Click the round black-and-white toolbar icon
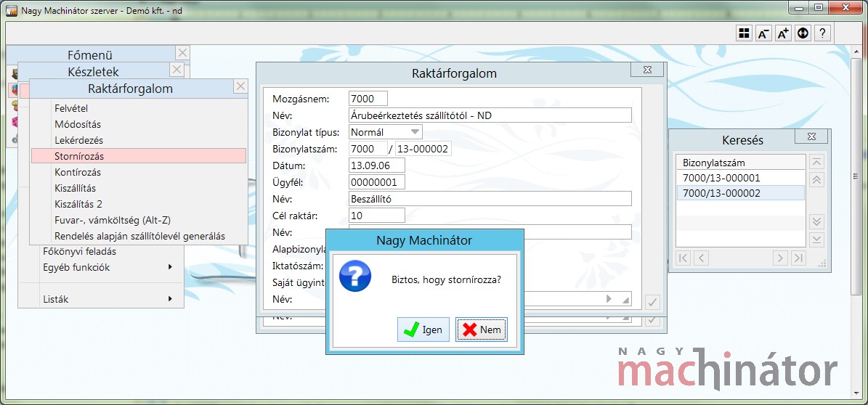 [x=803, y=33]
